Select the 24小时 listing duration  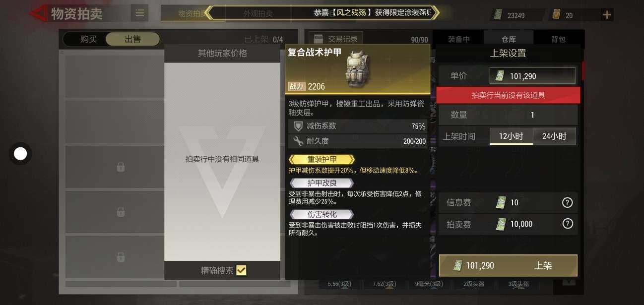(x=554, y=136)
